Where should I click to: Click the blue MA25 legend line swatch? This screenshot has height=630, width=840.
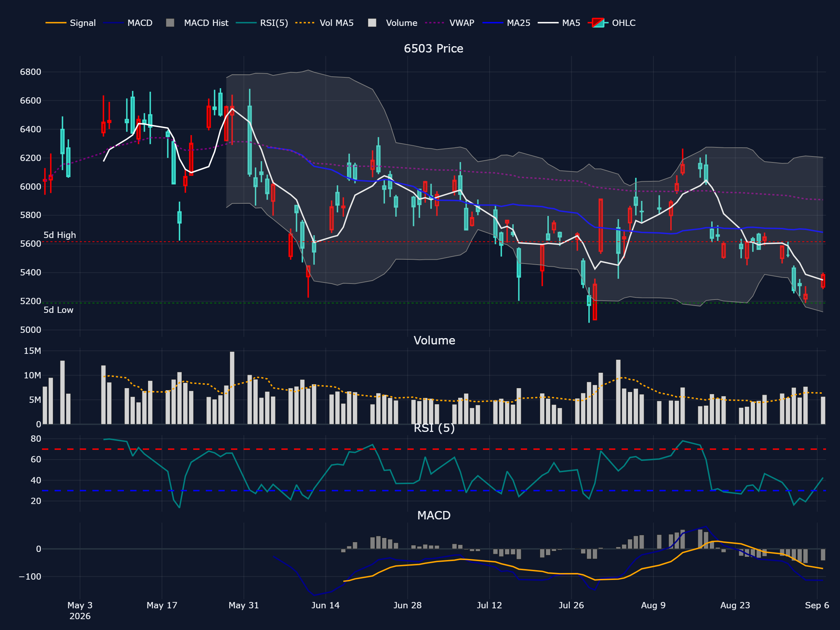492,23
